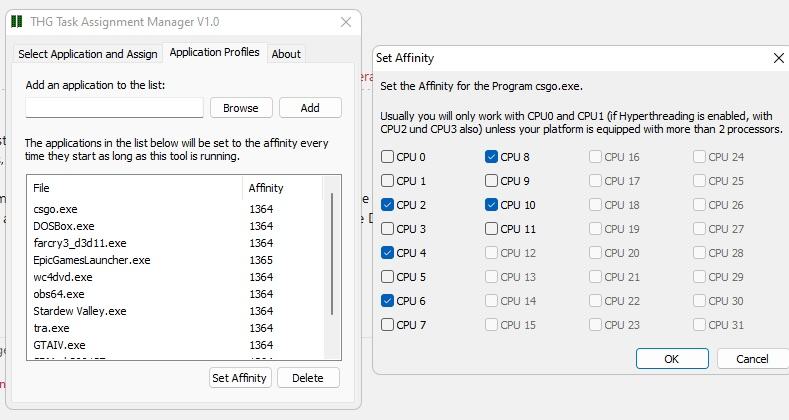Select tra.exe in the application list
This screenshot has height=420, width=789.
[51, 328]
